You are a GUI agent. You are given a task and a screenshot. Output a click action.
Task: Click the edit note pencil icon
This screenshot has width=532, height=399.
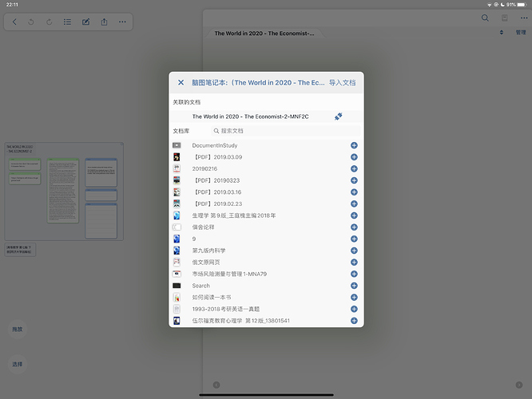[x=85, y=22]
